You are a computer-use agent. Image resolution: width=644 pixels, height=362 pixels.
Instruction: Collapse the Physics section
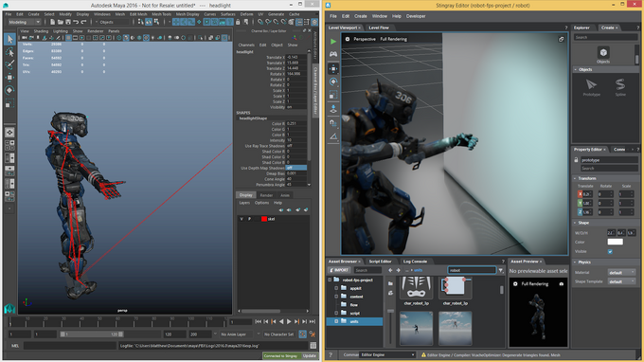(x=576, y=262)
